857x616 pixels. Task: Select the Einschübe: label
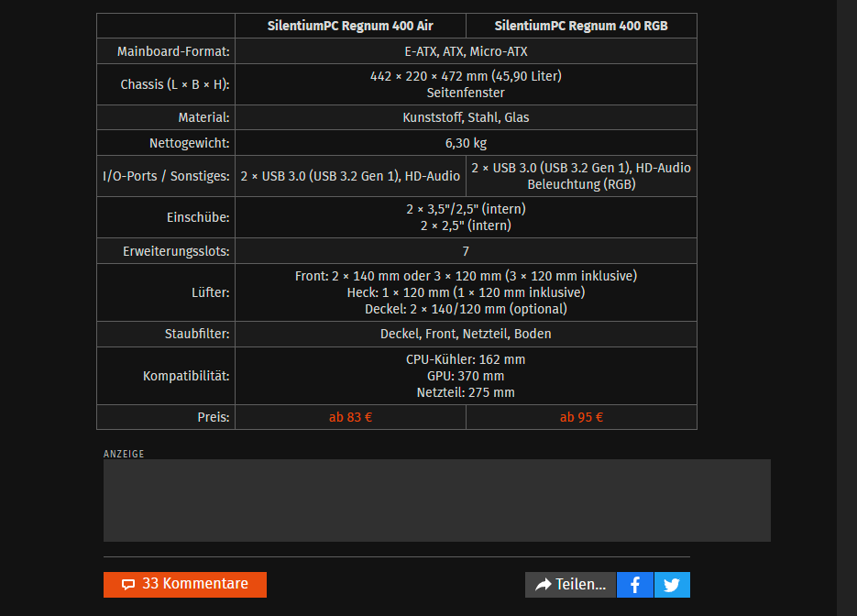pyautogui.click(x=198, y=217)
